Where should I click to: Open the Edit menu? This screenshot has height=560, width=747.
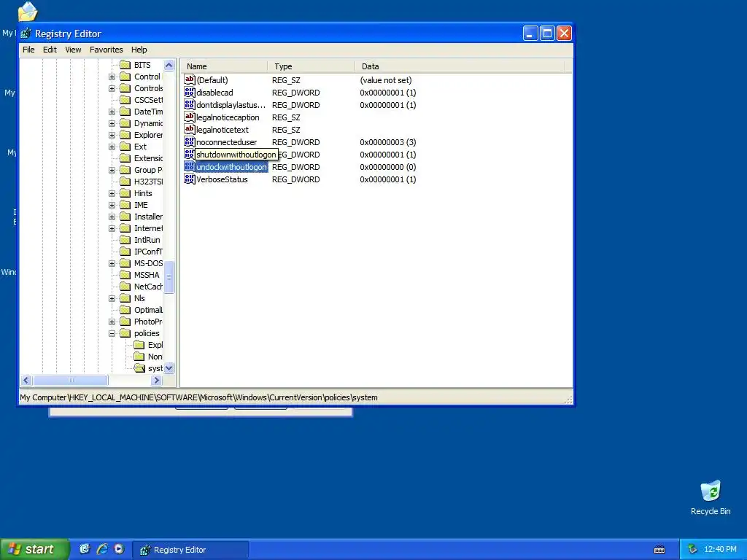(x=50, y=50)
